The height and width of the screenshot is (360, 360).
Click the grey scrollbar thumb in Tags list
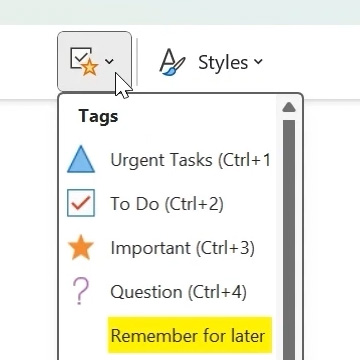(289, 240)
